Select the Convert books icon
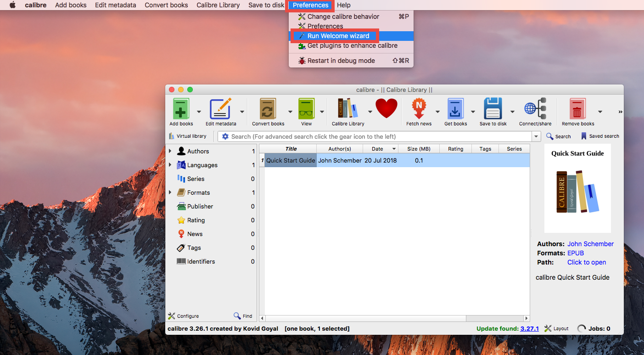This screenshot has width=644, height=355. point(269,109)
